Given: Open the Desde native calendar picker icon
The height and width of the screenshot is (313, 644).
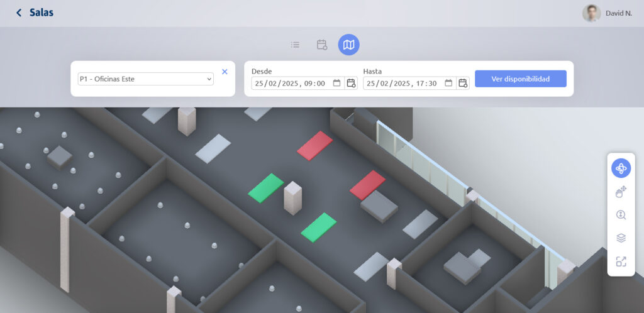Looking at the screenshot, I should (x=337, y=83).
